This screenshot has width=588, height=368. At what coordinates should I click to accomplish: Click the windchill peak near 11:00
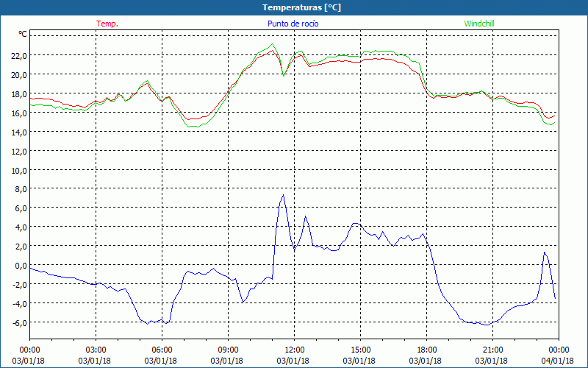[x=272, y=44]
